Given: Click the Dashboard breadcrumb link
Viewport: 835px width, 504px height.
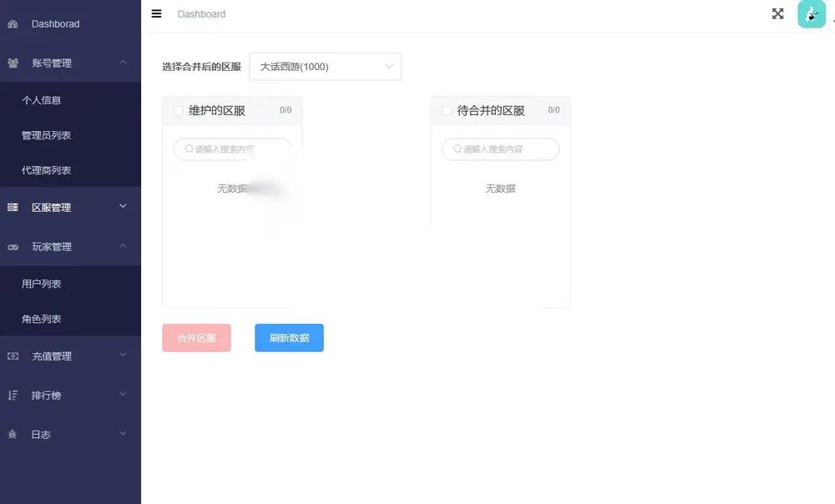Looking at the screenshot, I should coord(201,14).
